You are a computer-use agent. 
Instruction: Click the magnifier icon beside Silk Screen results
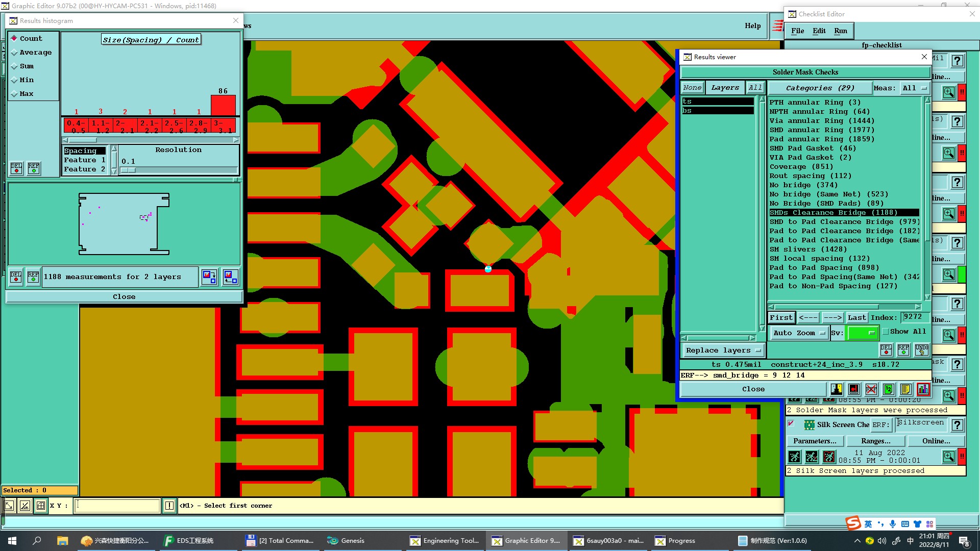click(948, 457)
